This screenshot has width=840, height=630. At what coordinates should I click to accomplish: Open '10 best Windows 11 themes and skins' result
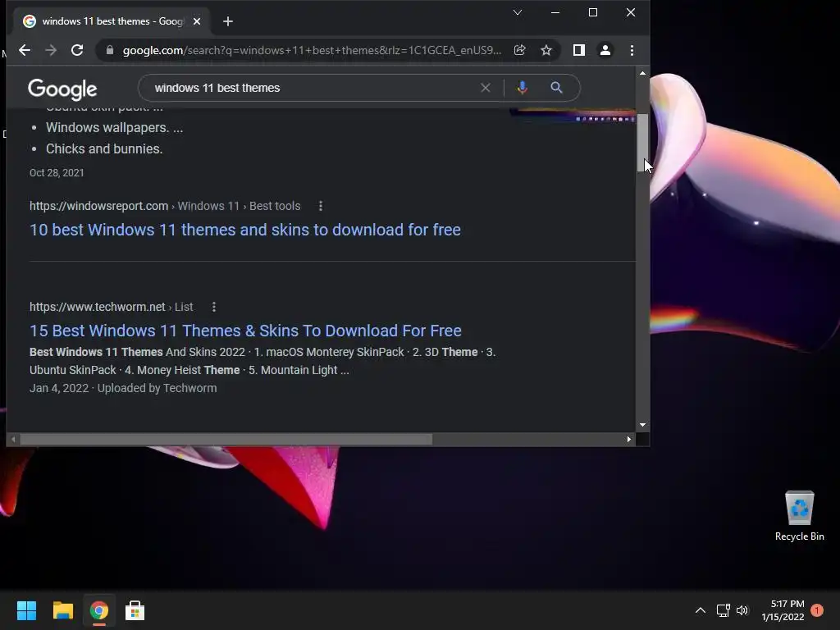[x=244, y=230]
